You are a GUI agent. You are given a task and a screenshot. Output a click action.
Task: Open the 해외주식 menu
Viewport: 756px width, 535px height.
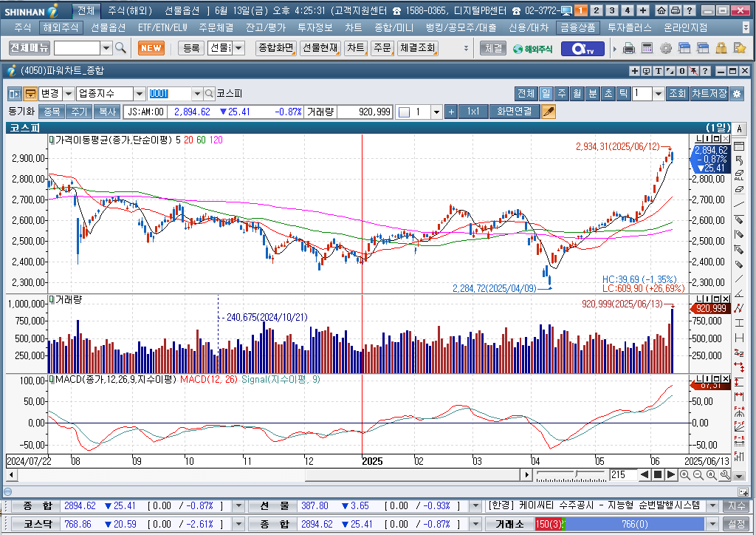coord(61,28)
